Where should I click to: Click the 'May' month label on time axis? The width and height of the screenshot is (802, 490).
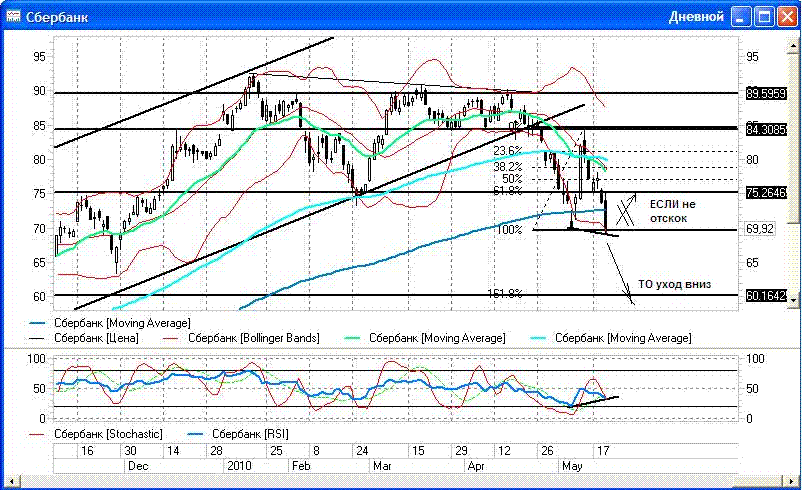click(x=572, y=466)
